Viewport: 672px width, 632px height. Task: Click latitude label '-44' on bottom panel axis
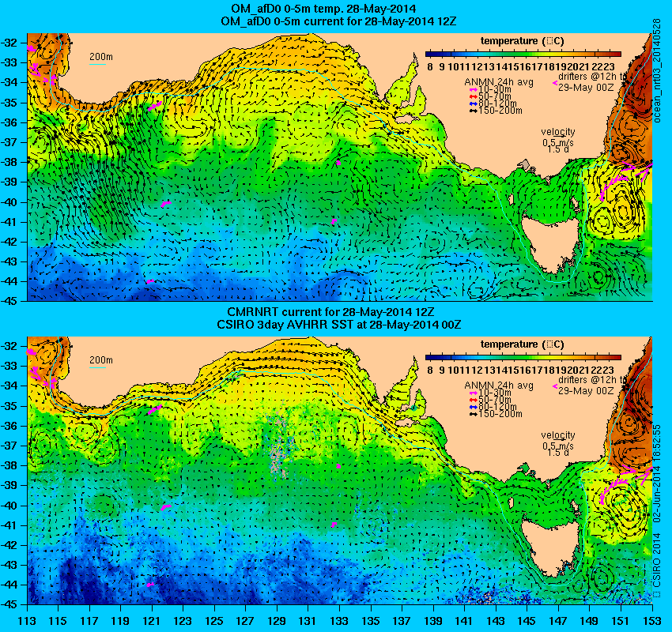9,585
